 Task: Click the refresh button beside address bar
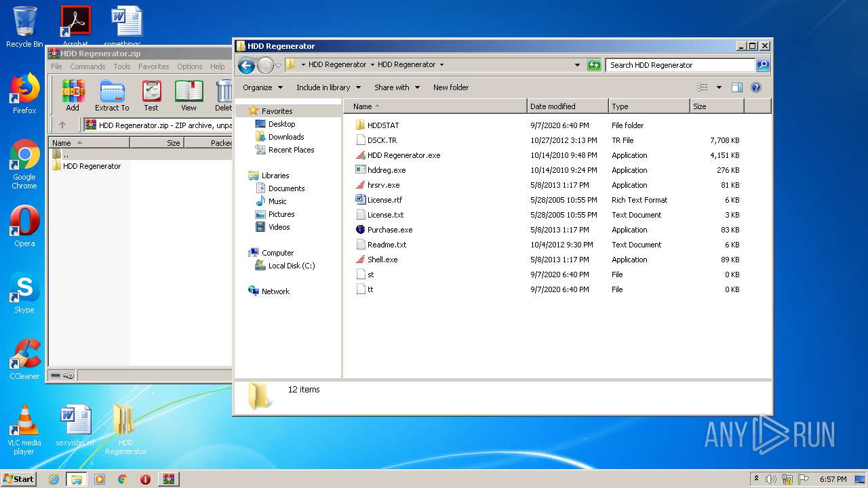(x=594, y=65)
